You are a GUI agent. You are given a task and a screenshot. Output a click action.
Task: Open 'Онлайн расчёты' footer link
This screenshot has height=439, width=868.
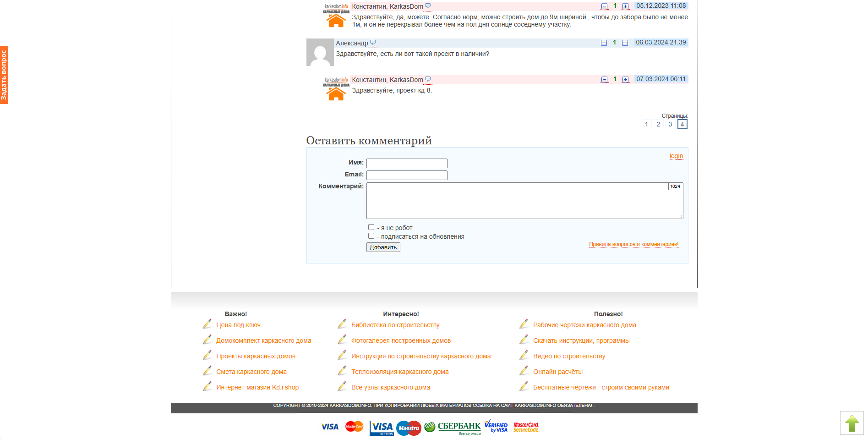click(558, 372)
